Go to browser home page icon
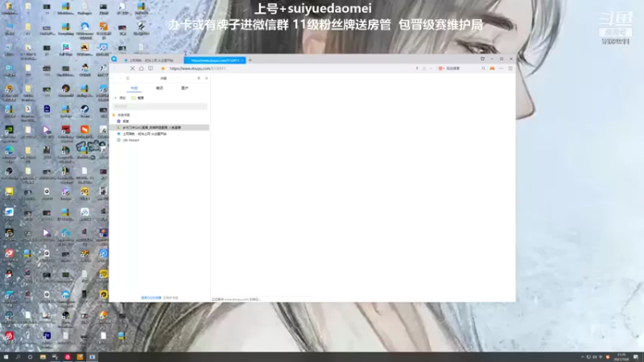Viewport: 644px width, 362px height. pos(142,68)
